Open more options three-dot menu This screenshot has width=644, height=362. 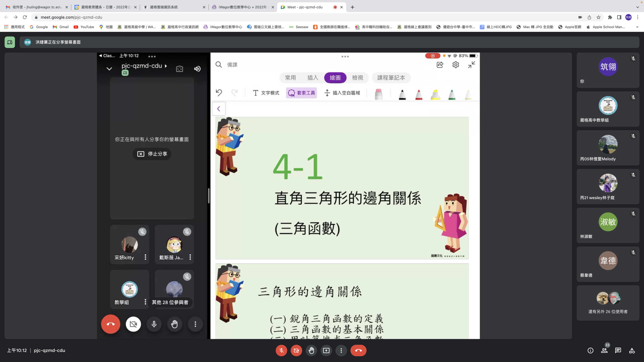pos(341,350)
